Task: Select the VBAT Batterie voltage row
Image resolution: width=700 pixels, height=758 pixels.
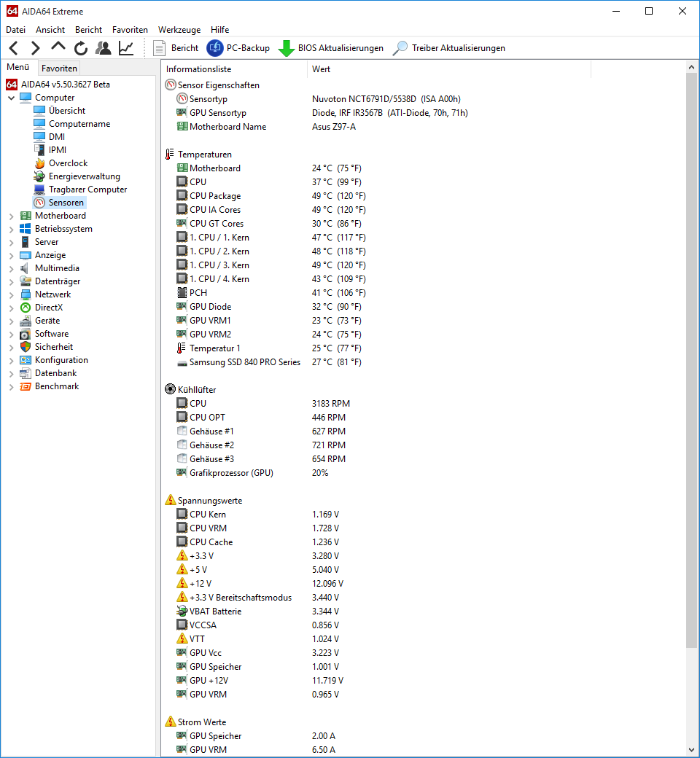Action: (258, 611)
